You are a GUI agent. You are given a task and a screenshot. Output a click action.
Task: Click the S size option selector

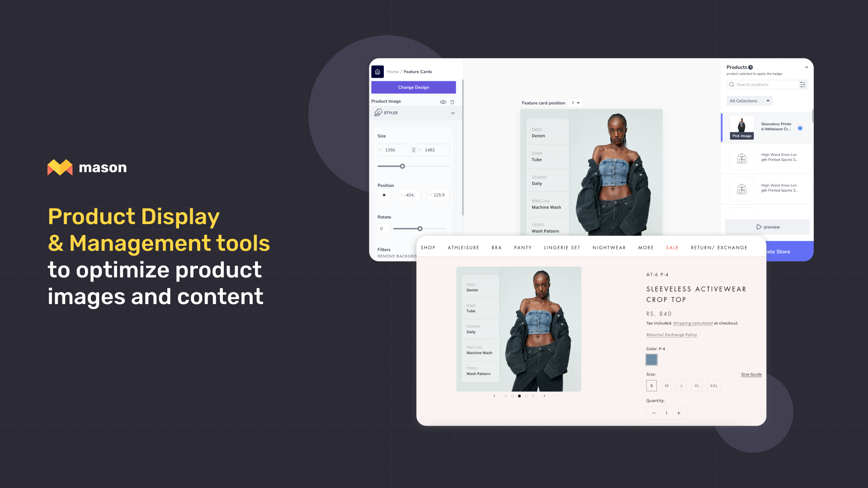pos(651,386)
